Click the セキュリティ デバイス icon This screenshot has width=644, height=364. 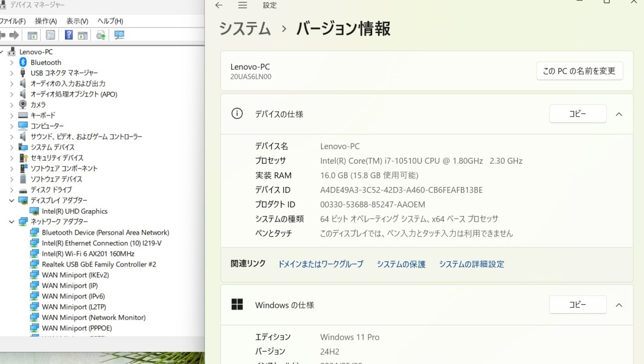(23, 158)
